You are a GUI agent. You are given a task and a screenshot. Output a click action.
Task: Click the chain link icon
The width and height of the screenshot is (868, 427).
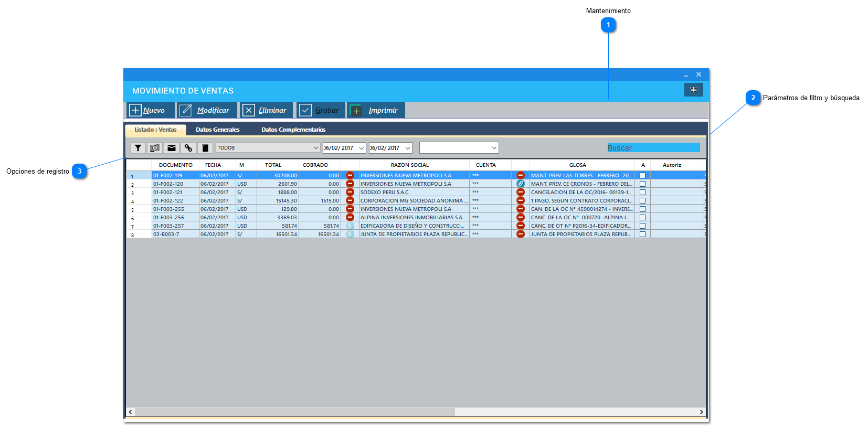pyautogui.click(x=188, y=148)
